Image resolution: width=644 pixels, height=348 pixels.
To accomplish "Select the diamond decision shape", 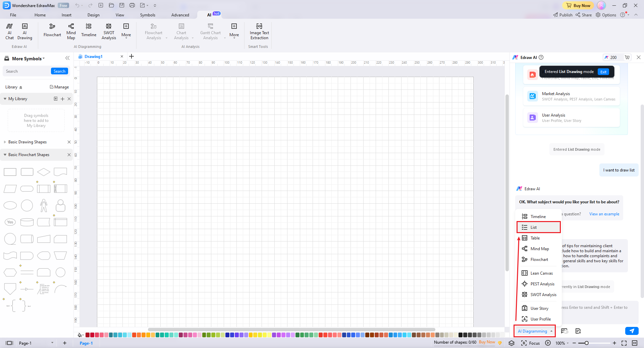I will pyautogui.click(x=44, y=172).
